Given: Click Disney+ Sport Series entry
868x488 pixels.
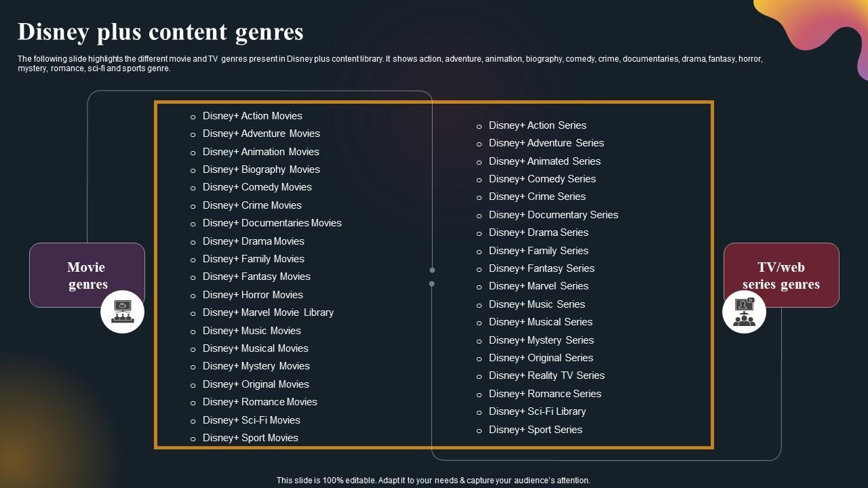Looking at the screenshot, I should [535, 430].
